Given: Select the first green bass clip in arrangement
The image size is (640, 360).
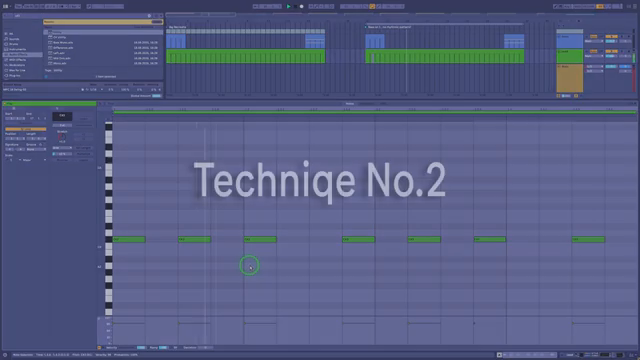Looking at the screenshot, I should 246,56.
